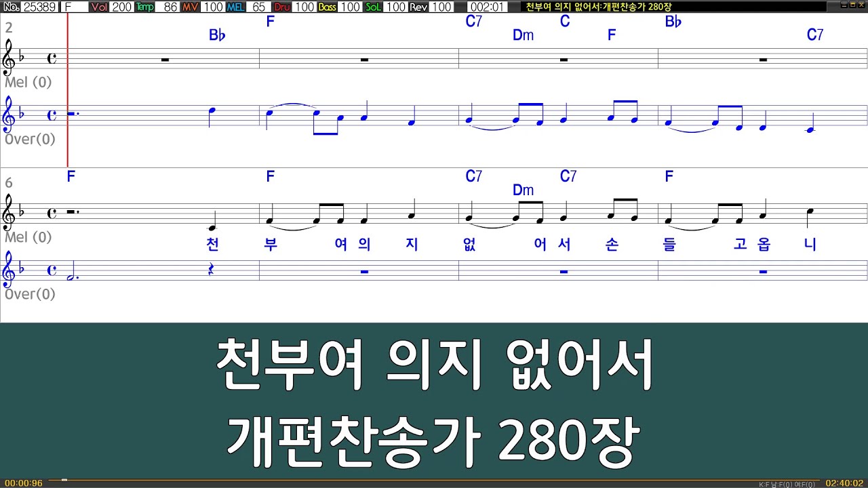Click the lyric syllable 손

click(x=611, y=245)
